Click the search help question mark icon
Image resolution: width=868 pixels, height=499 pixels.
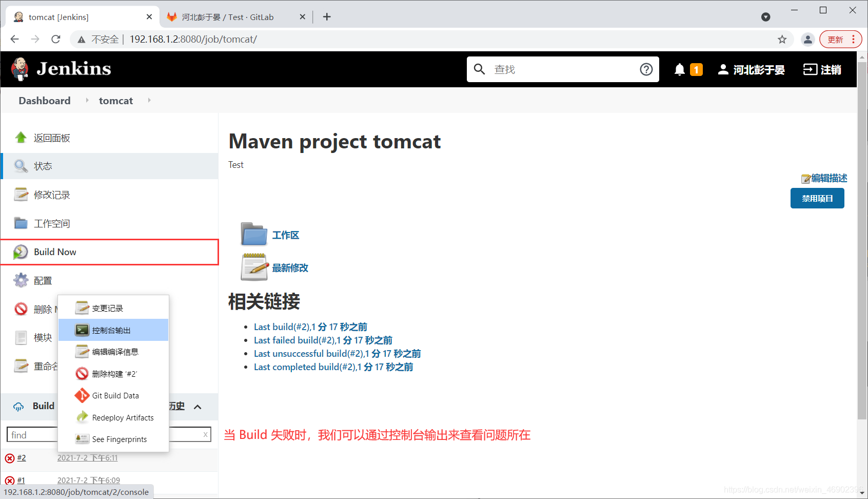(646, 69)
